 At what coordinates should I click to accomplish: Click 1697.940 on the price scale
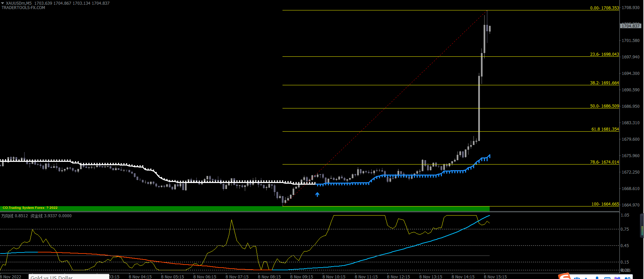[x=631, y=57]
